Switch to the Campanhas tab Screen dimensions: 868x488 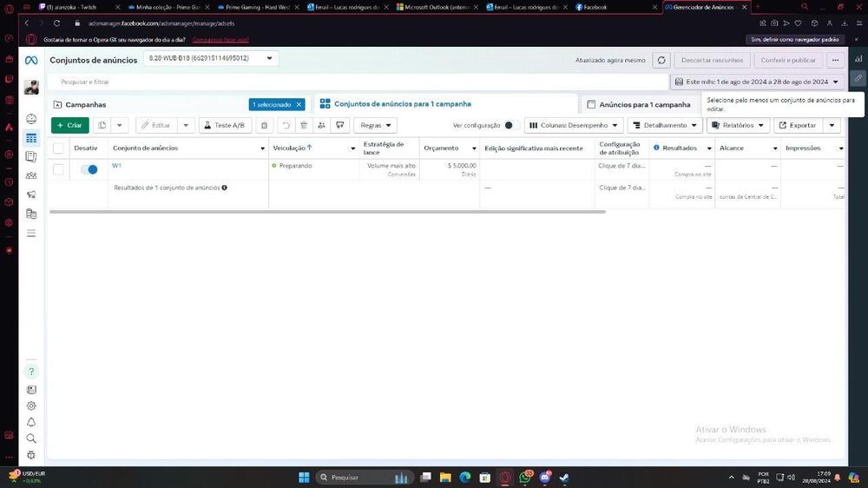click(85, 105)
